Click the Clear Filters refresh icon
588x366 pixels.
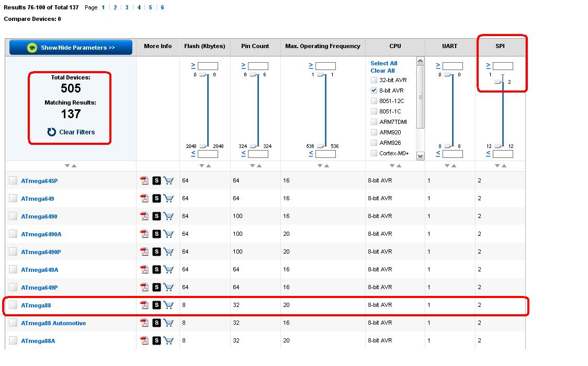pos(51,132)
